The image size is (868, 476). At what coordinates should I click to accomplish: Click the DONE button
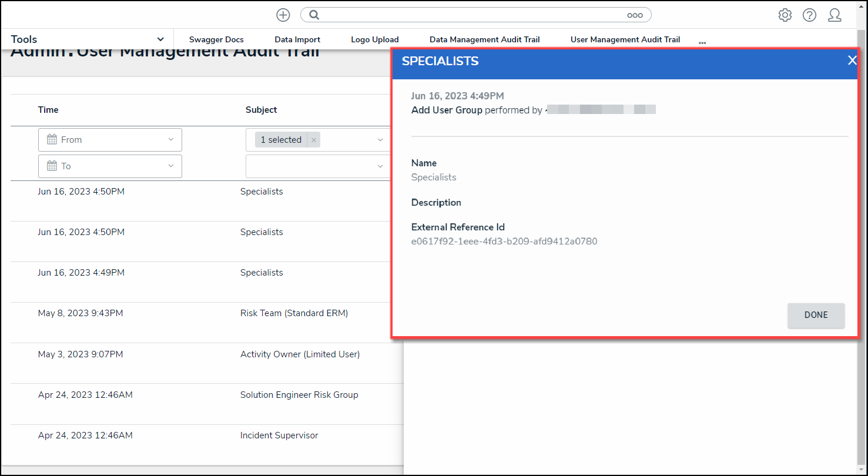tap(816, 315)
